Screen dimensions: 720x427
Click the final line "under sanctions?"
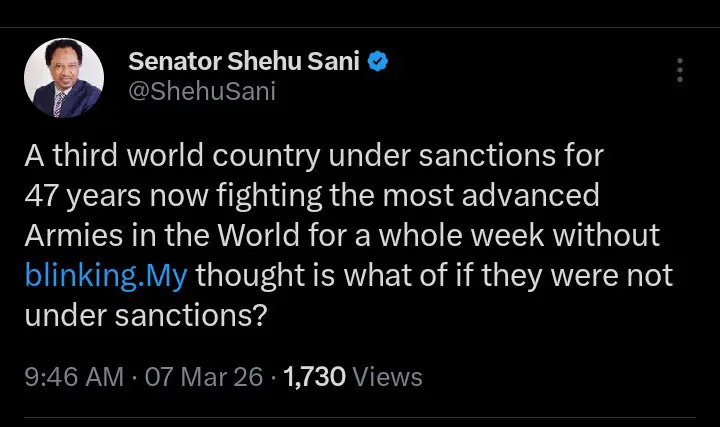[x=145, y=313]
